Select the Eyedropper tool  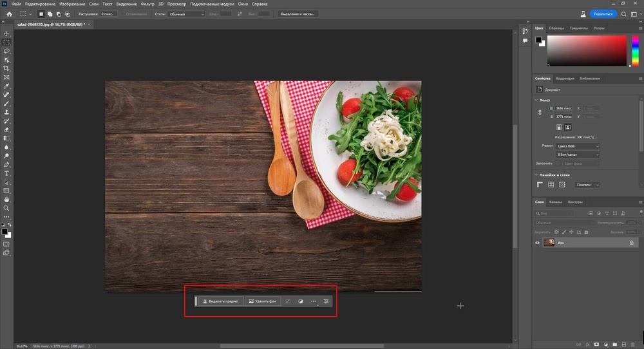tap(6, 86)
